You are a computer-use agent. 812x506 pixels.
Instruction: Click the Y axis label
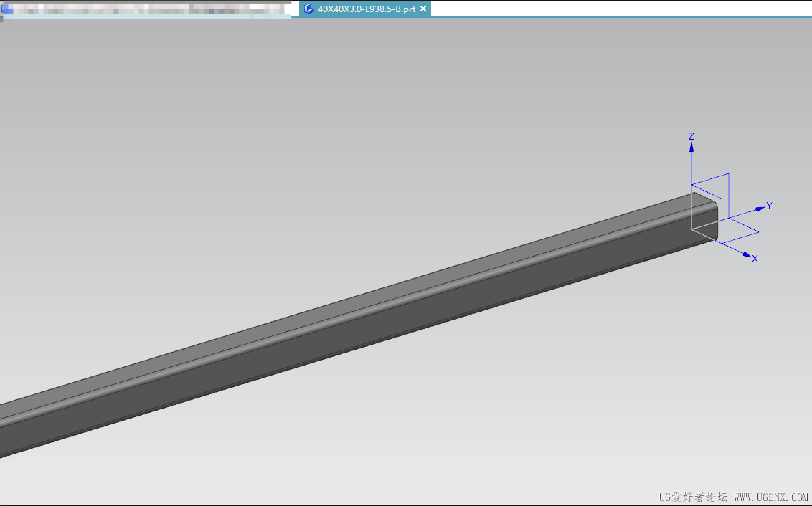pyautogui.click(x=770, y=206)
